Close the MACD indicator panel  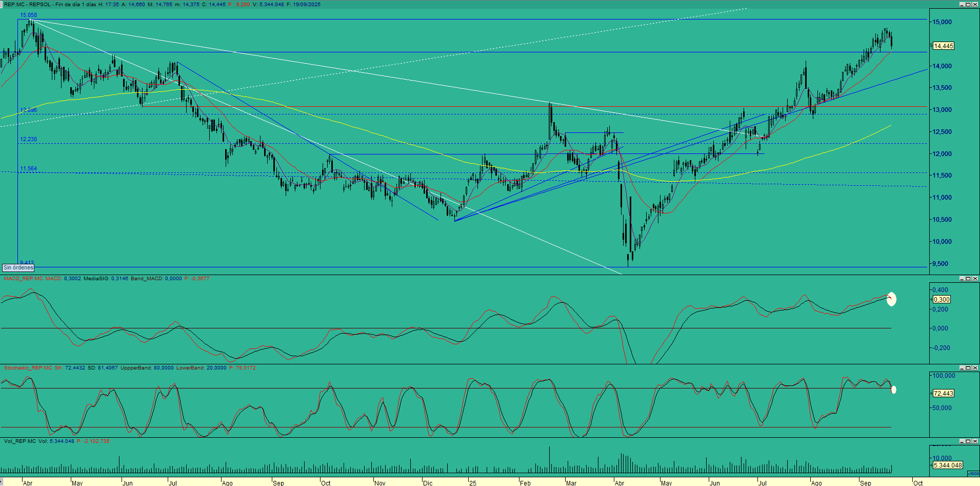click(x=975, y=278)
